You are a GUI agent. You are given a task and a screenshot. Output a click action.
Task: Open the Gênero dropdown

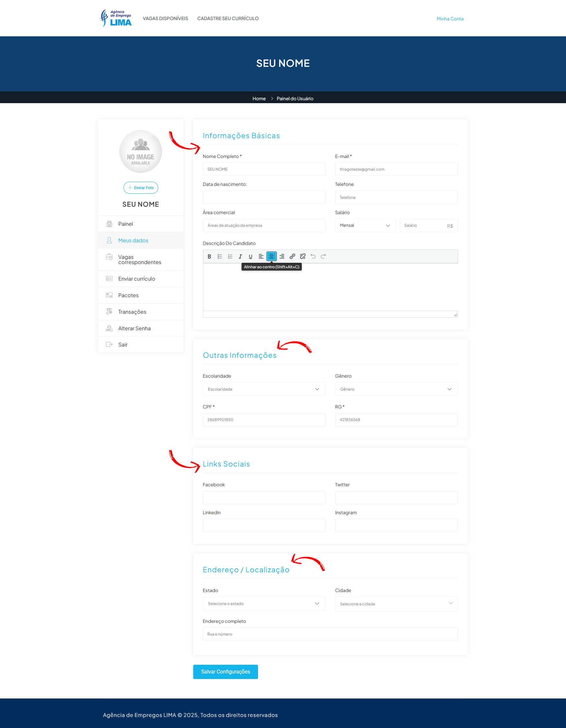[396, 389]
